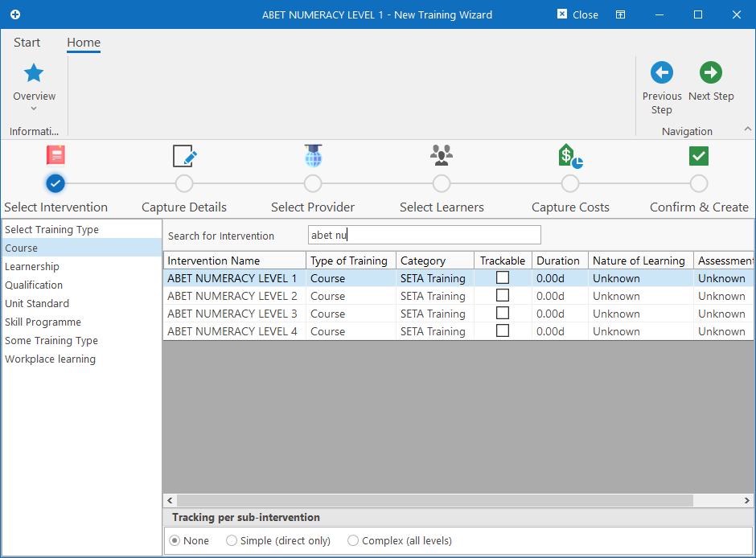
Task: Collapse the ribbon with the caret
Action: [x=747, y=129]
